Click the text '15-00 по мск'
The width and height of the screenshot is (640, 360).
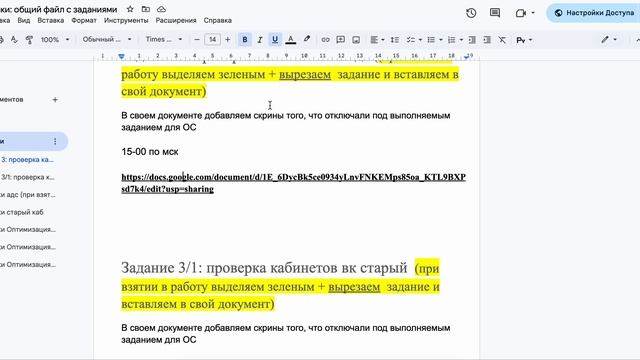(x=150, y=152)
